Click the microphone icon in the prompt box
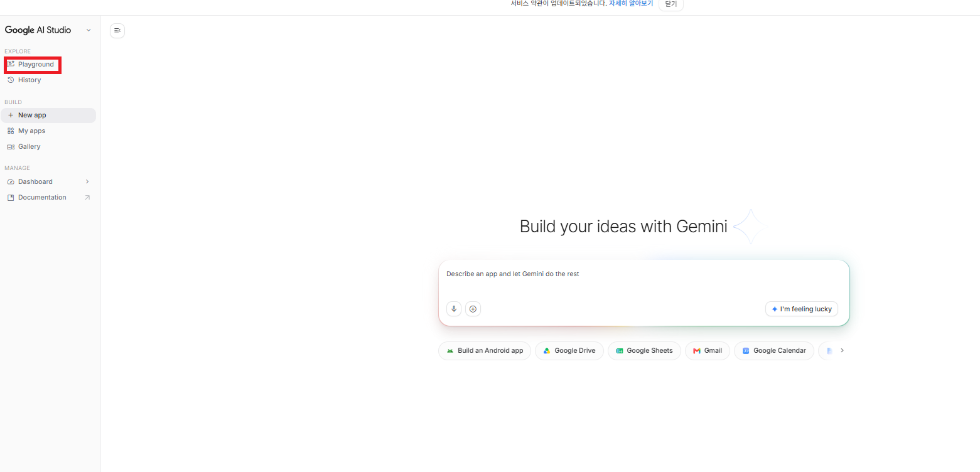This screenshot has width=980, height=472. click(x=454, y=309)
